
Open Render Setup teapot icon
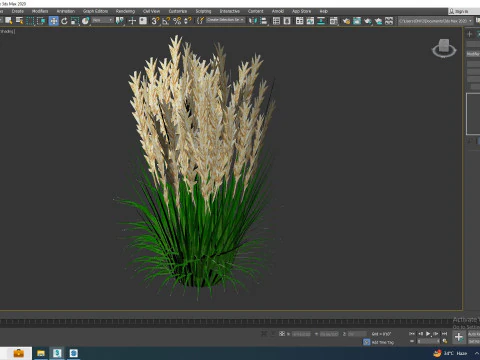pos(346,21)
